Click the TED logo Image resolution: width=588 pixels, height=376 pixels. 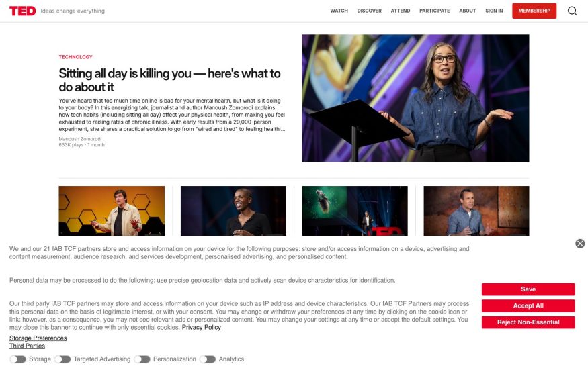tap(22, 11)
